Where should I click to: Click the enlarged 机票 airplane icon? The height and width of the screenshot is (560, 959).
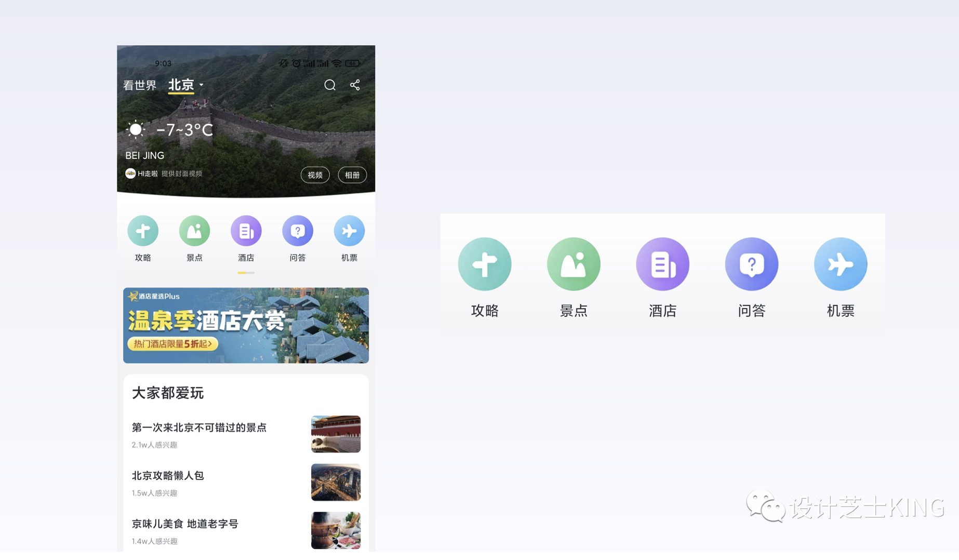tap(840, 264)
